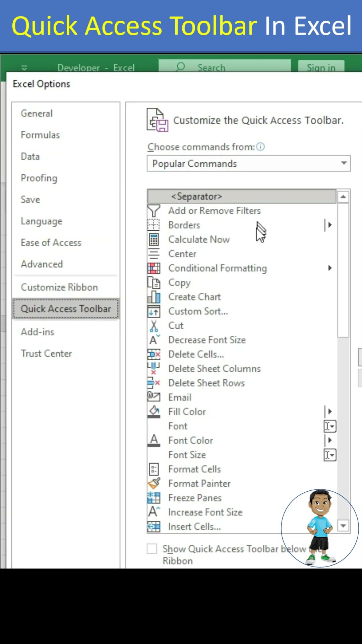Click the Add or Remove Filters funnel icon

154,211
